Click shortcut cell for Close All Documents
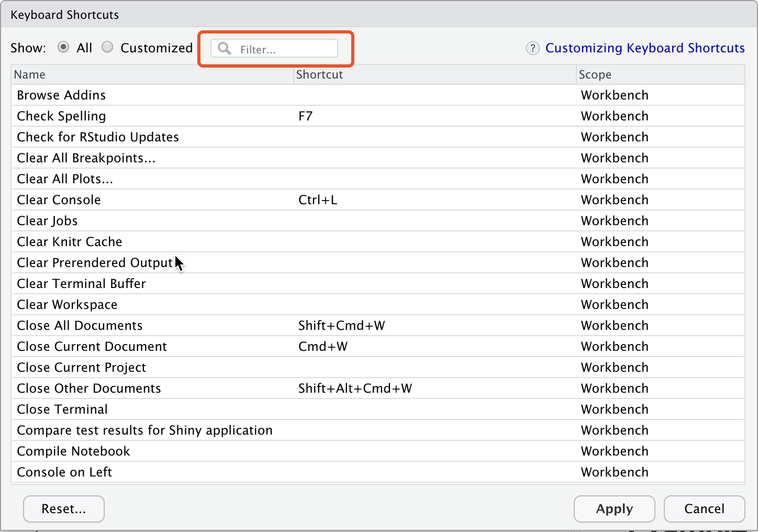Viewport: 758px width, 532px height. point(341,326)
